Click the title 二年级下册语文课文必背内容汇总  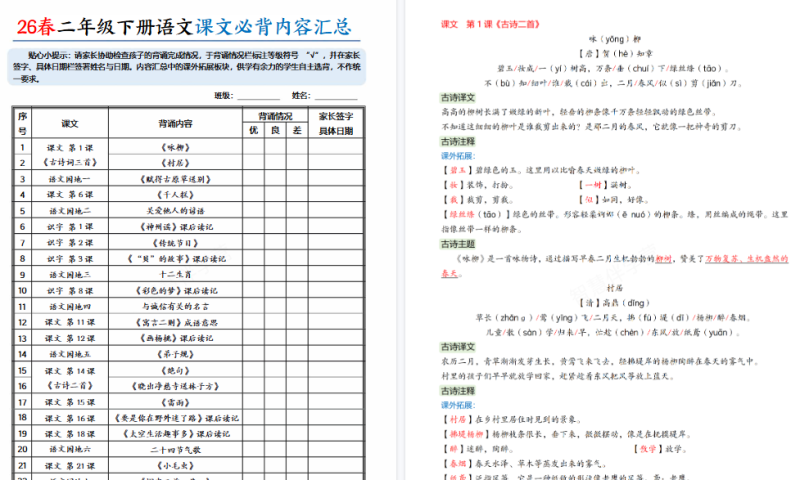coord(204,27)
